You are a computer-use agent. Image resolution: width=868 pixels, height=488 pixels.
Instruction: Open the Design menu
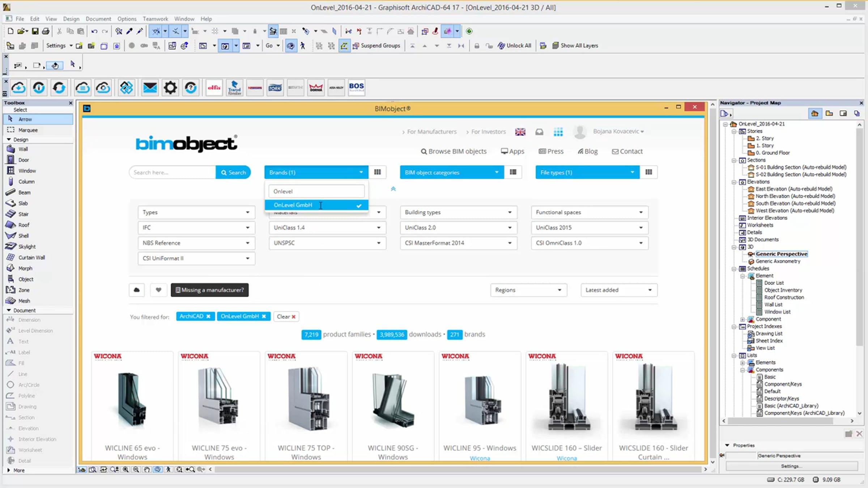71,19
